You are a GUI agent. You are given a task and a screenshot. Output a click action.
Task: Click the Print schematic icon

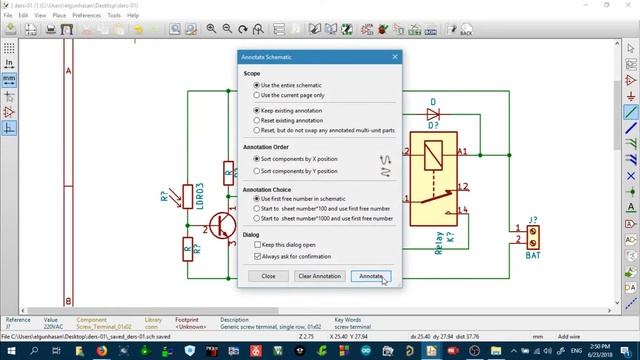click(x=51, y=29)
